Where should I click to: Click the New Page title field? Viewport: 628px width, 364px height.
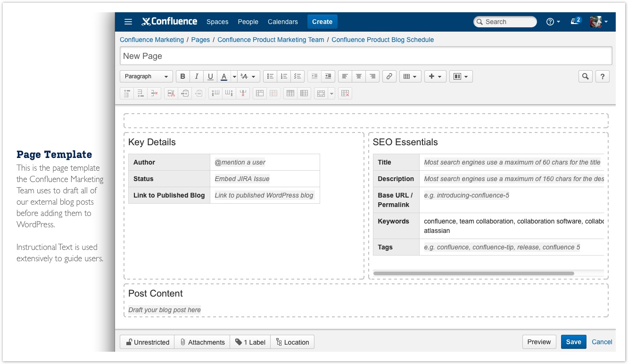coord(366,56)
